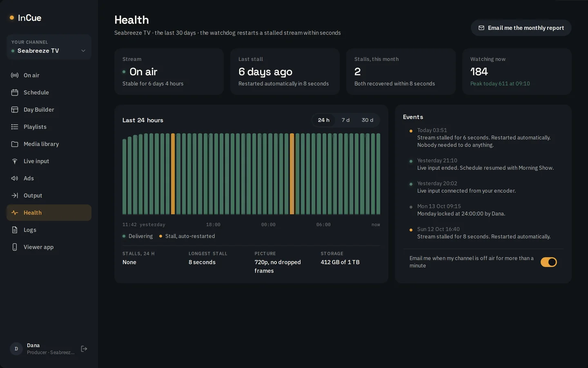Click the Playlists list icon

15,127
